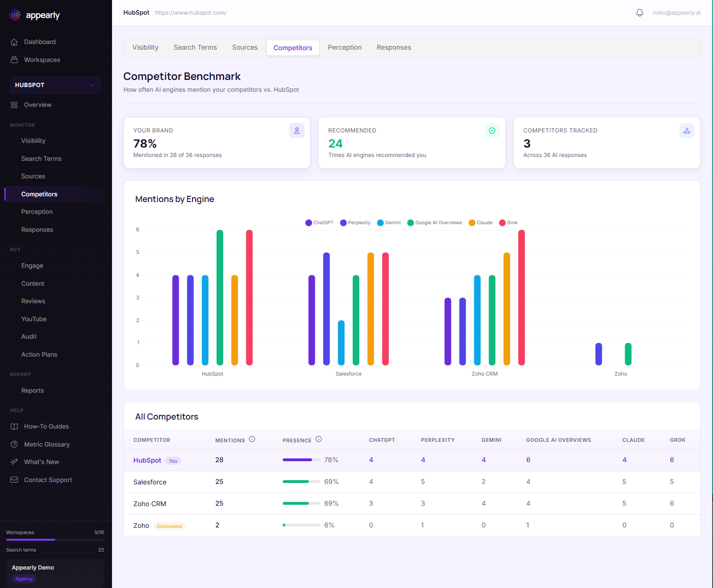Click the Zoho CRM row name

(x=150, y=504)
